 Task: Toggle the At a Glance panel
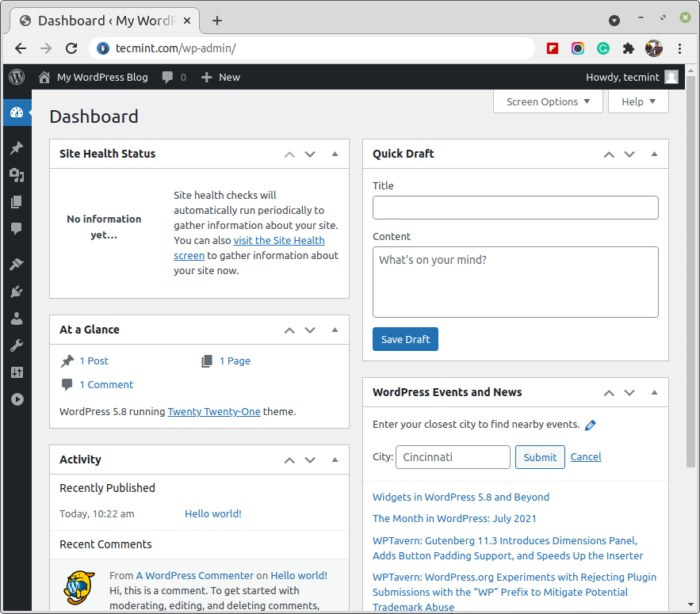coord(335,330)
